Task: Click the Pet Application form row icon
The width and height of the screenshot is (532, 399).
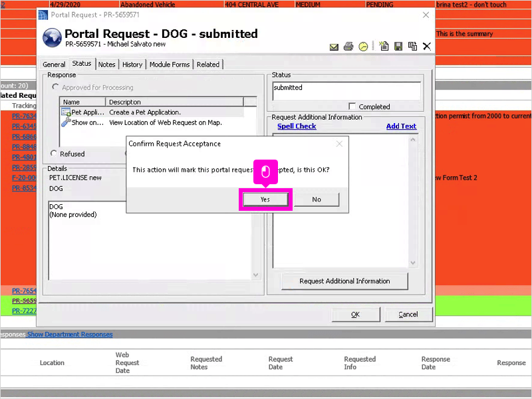Action: tap(66, 112)
